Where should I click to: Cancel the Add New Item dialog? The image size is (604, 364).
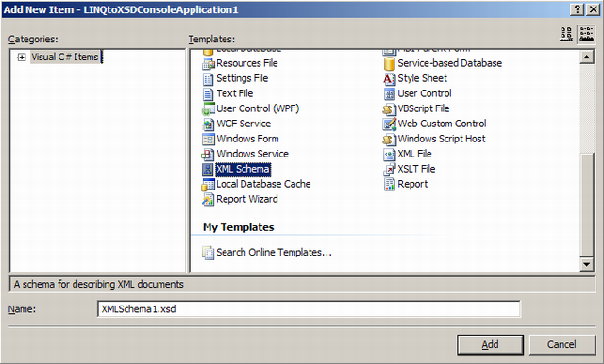point(562,344)
